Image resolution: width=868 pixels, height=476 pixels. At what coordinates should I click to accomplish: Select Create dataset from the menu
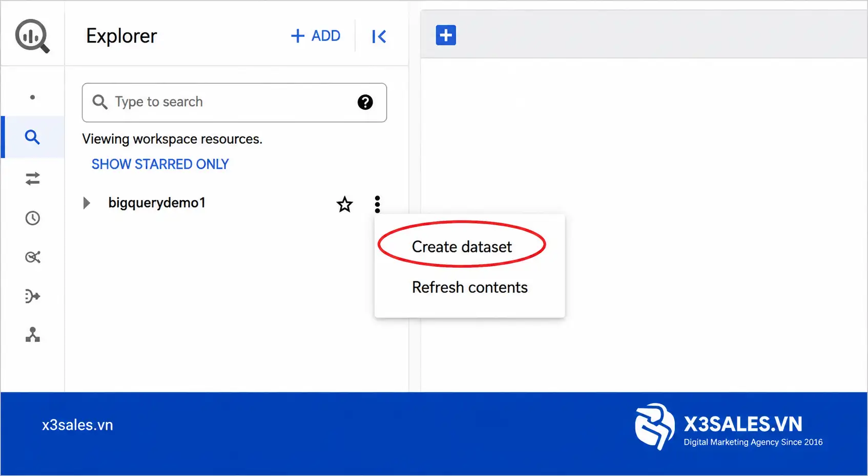(462, 247)
